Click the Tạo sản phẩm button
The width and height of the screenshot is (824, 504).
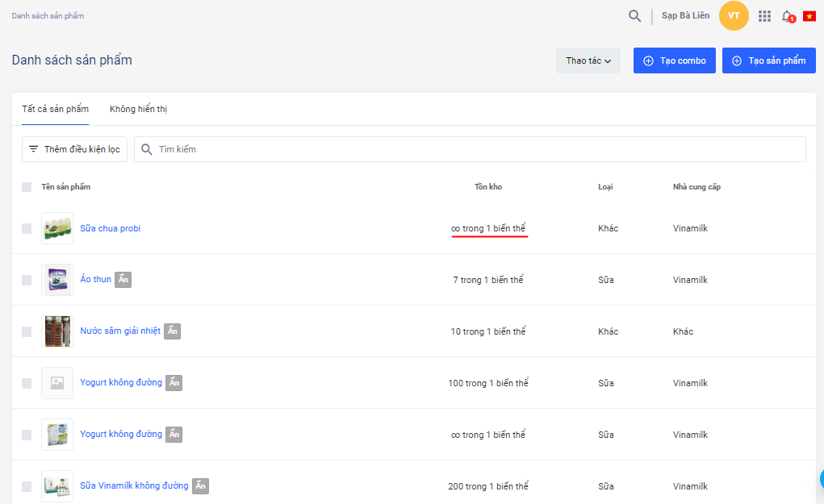point(768,60)
